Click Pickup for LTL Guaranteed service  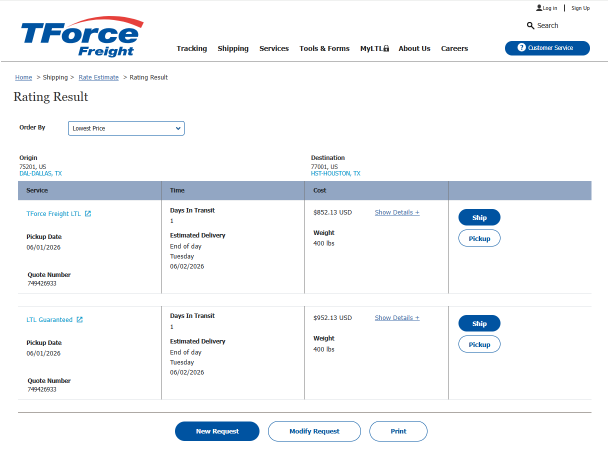(x=479, y=344)
